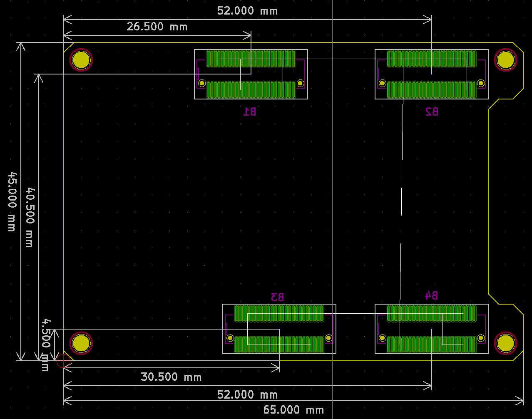This screenshot has width=532, height=419.
Task: Pick the bottom-right mounting hole
Action: (x=506, y=343)
